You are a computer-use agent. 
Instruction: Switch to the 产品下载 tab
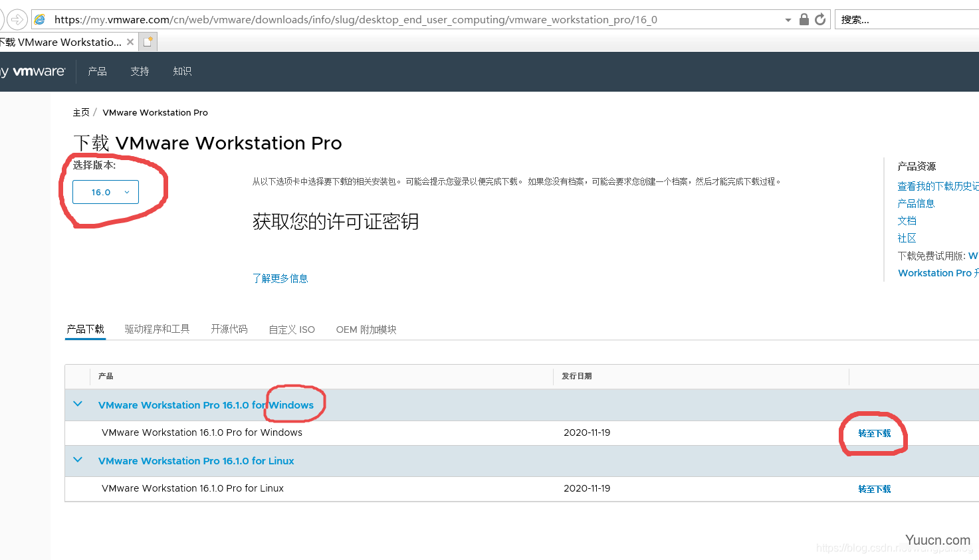click(x=85, y=329)
